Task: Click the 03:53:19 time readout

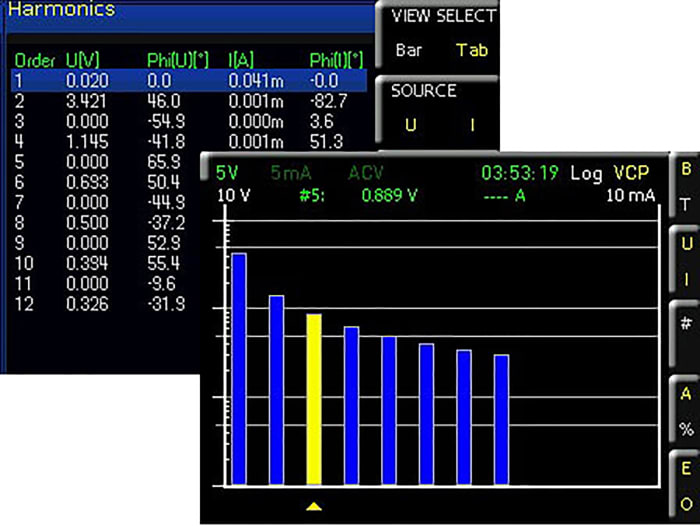Action: tap(520, 173)
